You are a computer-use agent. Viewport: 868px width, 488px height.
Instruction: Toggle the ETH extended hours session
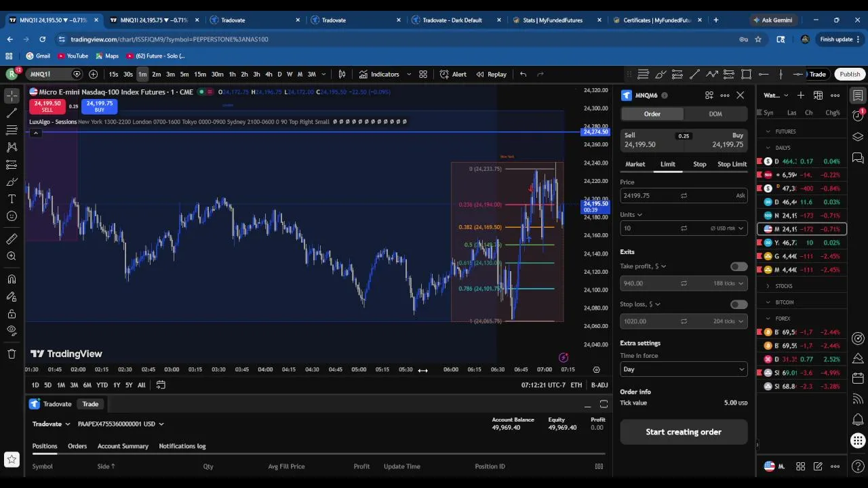tap(576, 385)
